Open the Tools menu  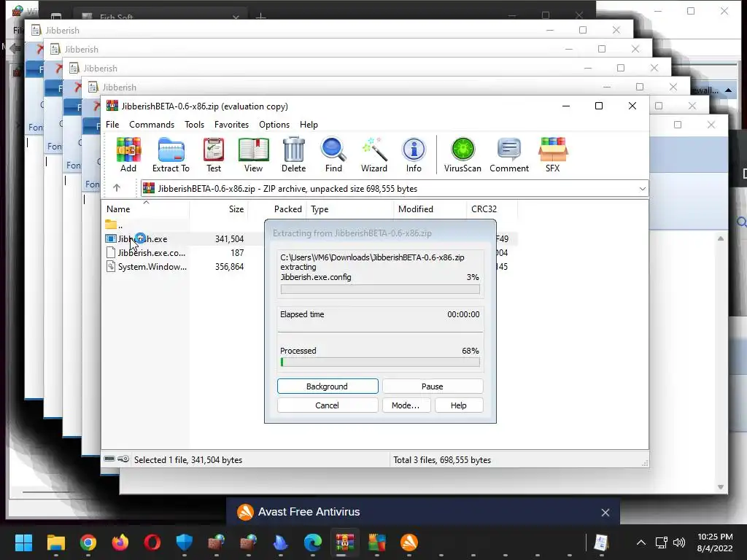coord(194,124)
